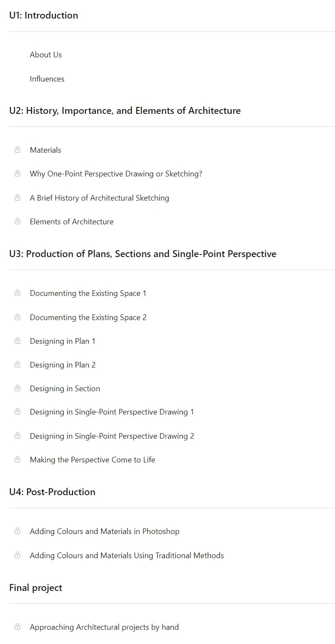Select Why One-Point Perspective Drawing or Sketching?
Image resolution: width=335 pixels, height=644 pixels.
(x=116, y=174)
